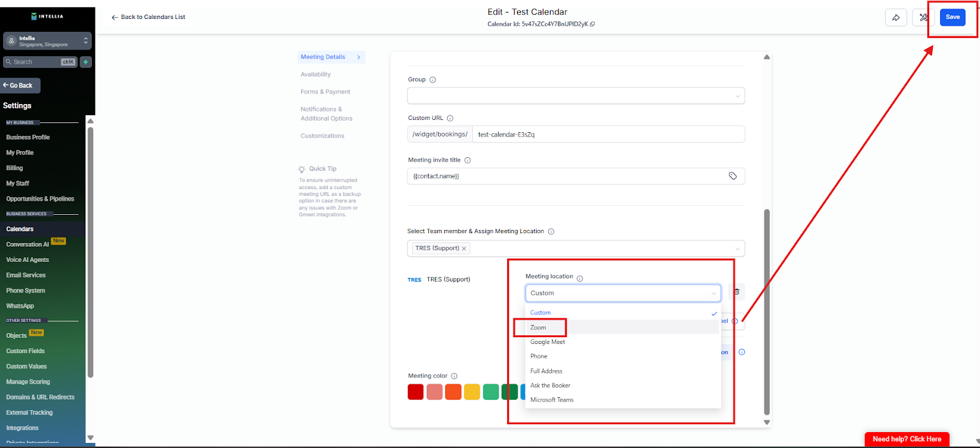The width and height of the screenshot is (980, 448).
Task: Choose Zoom as meeting location
Action: 623,327
